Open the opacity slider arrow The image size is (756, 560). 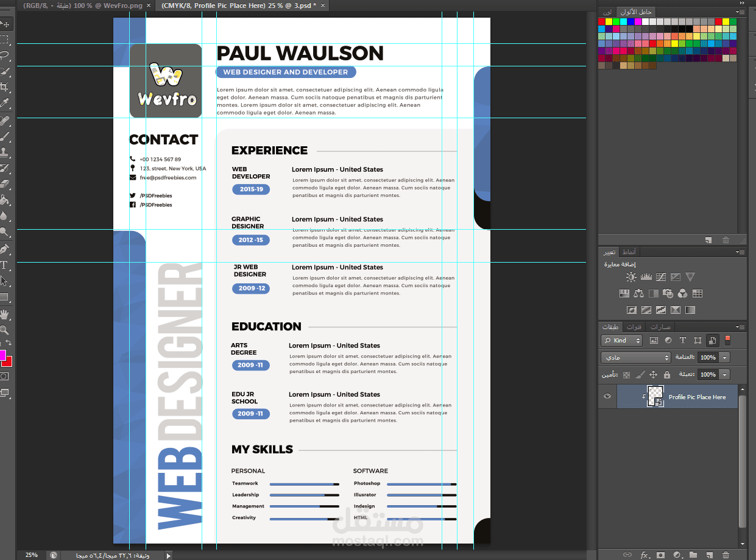(x=724, y=358)
